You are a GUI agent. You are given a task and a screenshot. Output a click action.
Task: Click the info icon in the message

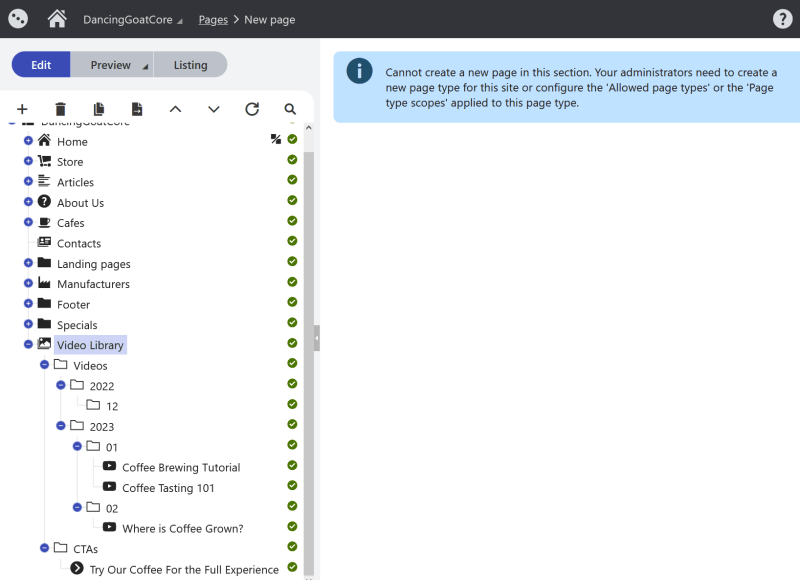359,71
